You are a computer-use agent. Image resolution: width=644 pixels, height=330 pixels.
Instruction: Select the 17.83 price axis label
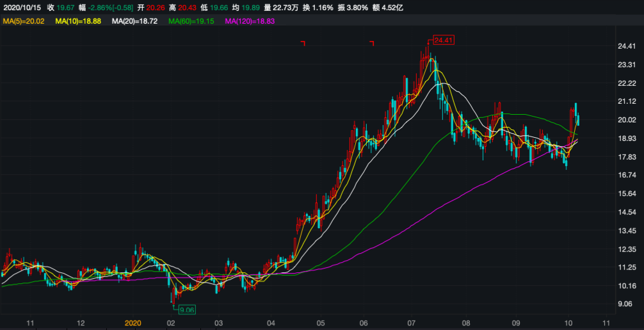pyautogui.click(x=626, y=157)
